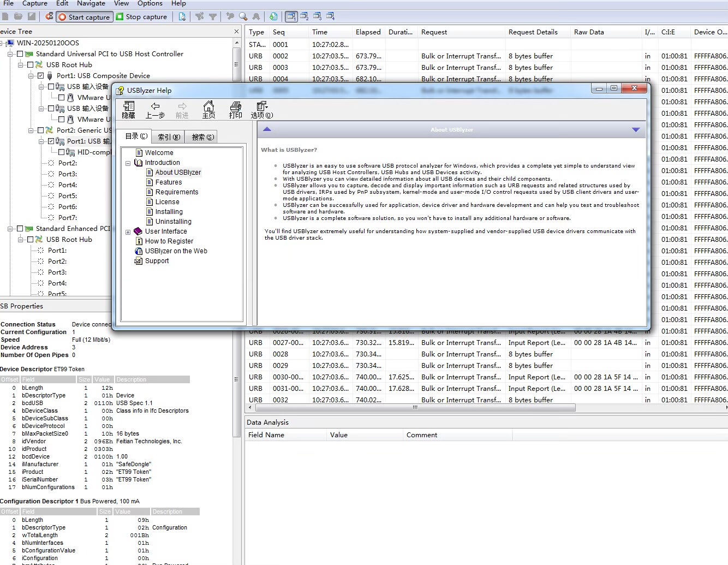Open the Navigate menu
The width and height of the screenshot is (728, 565).
91,3
